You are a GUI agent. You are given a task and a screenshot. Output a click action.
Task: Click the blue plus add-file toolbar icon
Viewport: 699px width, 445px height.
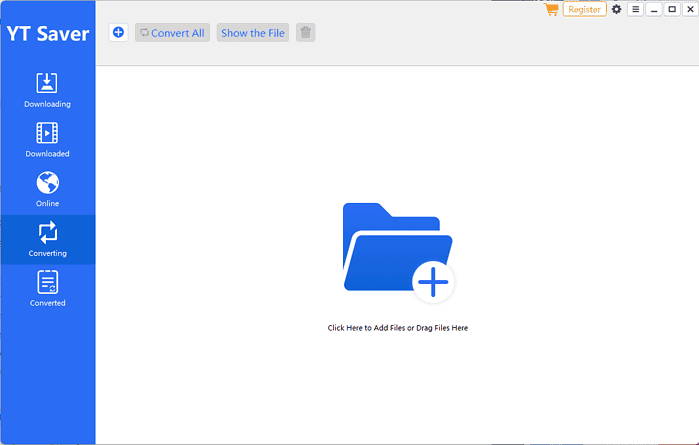pos(118,33)
